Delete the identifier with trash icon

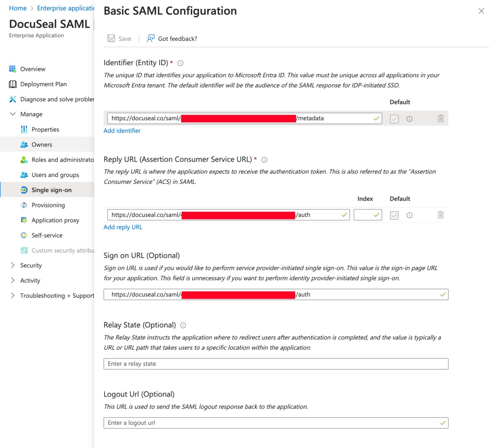[441, 119]
